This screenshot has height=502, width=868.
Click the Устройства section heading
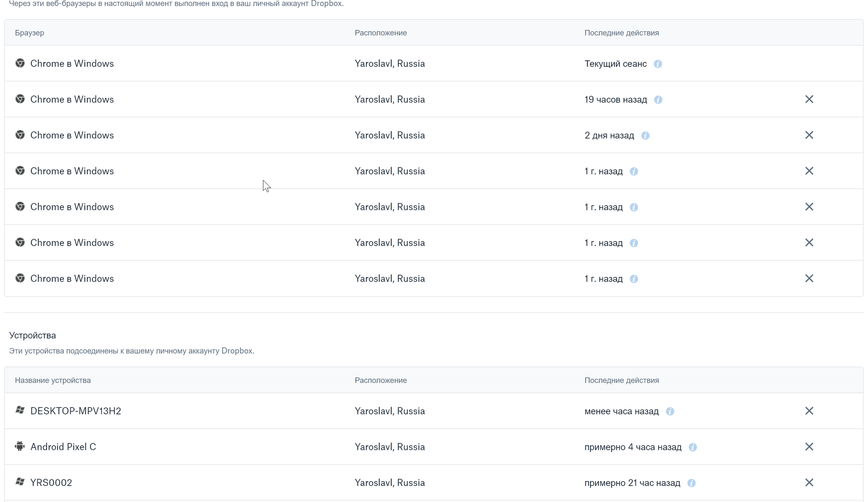click(x=33, y=335)
